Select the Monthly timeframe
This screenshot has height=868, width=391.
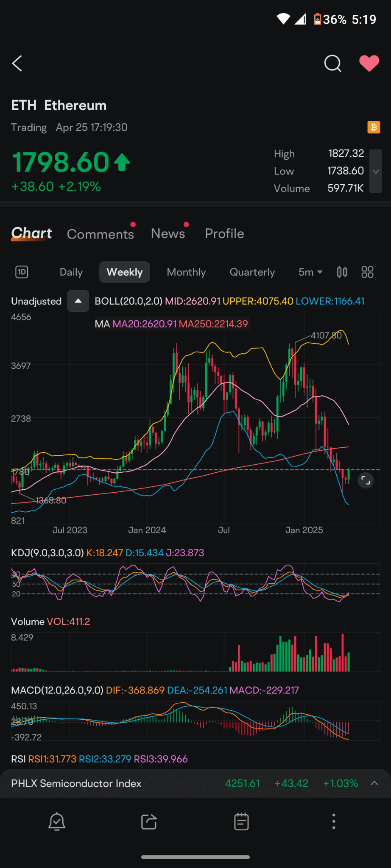coord(186,272)
